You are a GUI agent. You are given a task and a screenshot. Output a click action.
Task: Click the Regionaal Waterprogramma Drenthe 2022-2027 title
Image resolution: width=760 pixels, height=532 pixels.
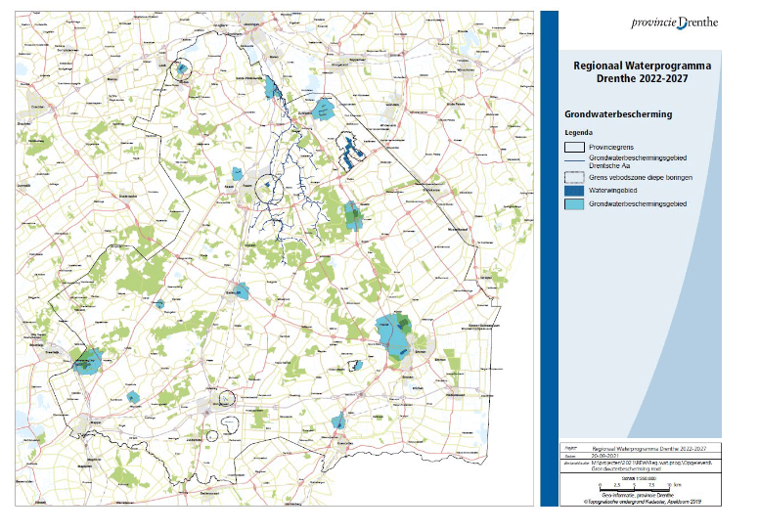tap(642, 71)
